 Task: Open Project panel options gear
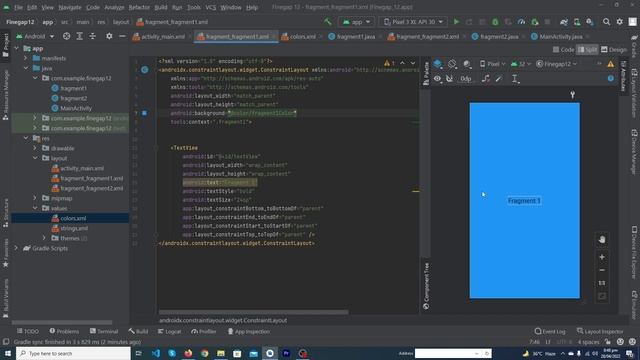(109, 36)
